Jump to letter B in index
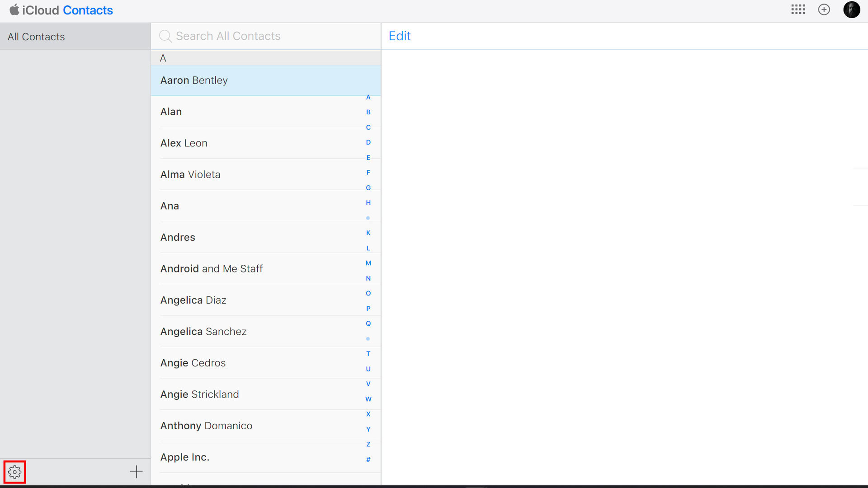The width and height of the screenshot is (868, 488). tap(368, 112)
